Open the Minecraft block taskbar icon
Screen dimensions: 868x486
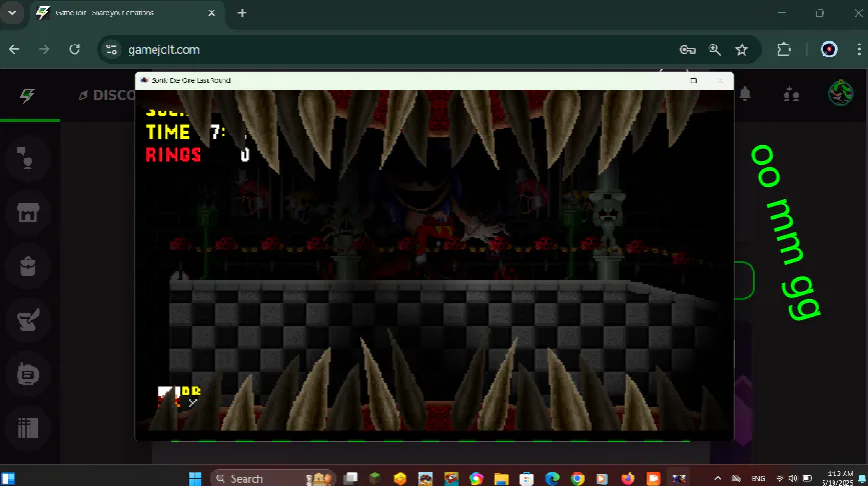pos(375,478)
